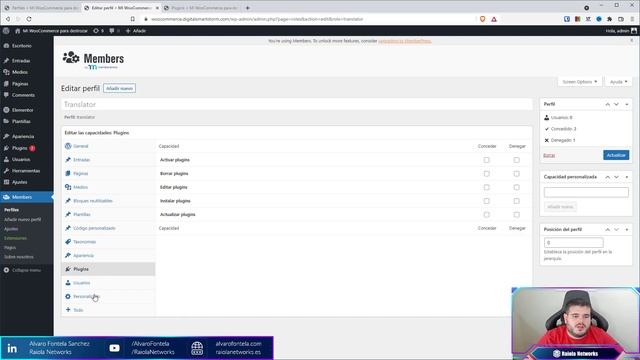The height and width of the screenshot is (360, 640).
Task: Grant the Editar plugins capability checkbox
Action: pyautogui.click(x=487, y=187)
